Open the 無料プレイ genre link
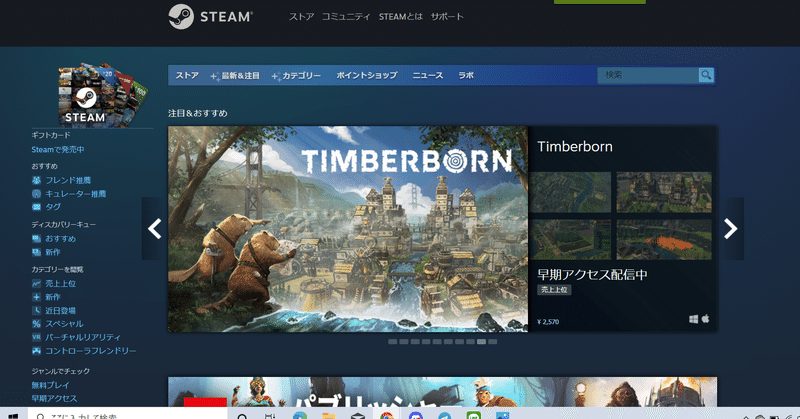Screen dimensions: 800x419 [51, 385]
